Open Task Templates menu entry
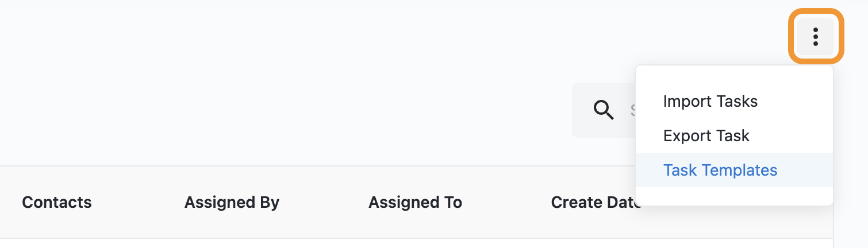The width and height of the screenshot is (868, 248). point(720,170)
